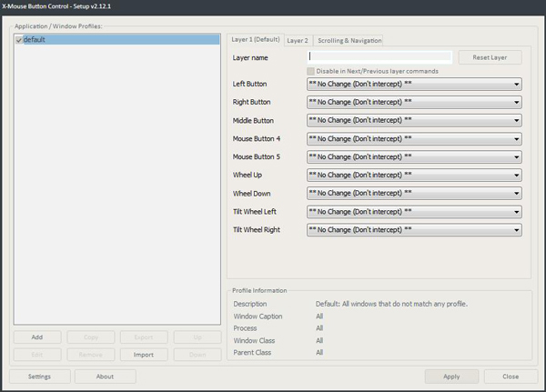This screenshot has height=392, width=546.
Task: Click the Copy profile button
Action: (90, 337)
